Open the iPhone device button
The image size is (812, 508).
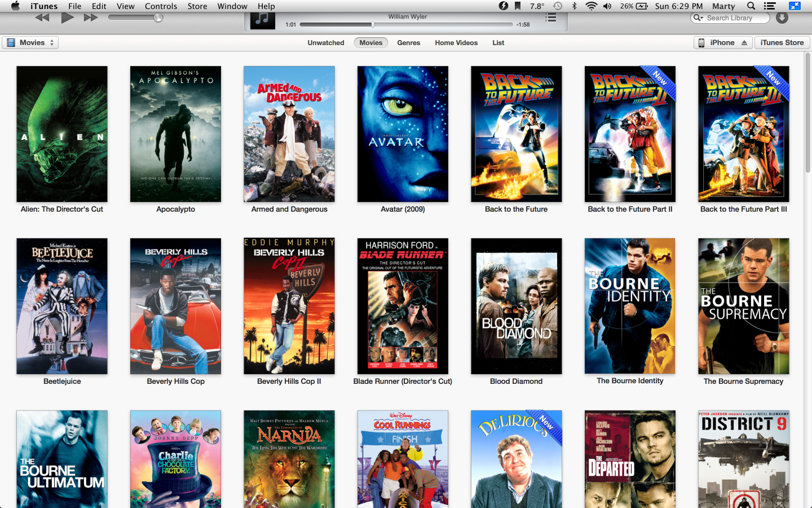(723, 42)
